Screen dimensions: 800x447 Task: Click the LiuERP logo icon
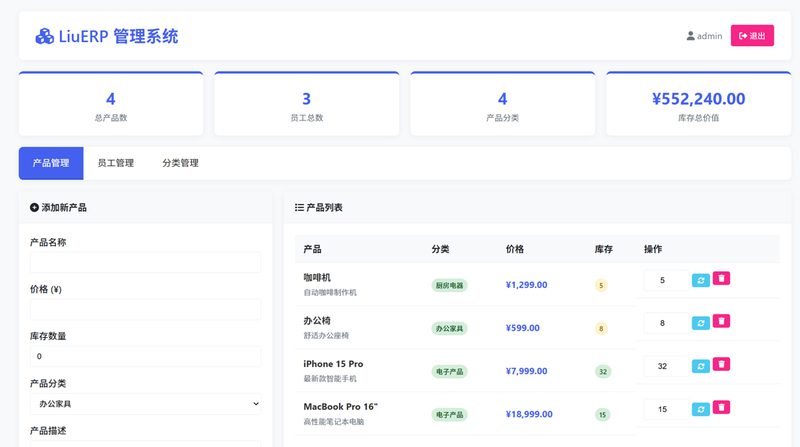45,37
